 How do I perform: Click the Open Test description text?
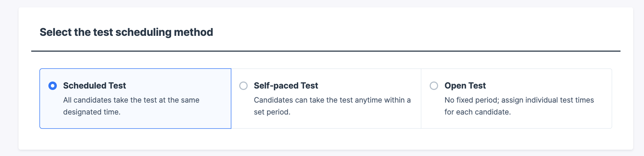(519, 106)
